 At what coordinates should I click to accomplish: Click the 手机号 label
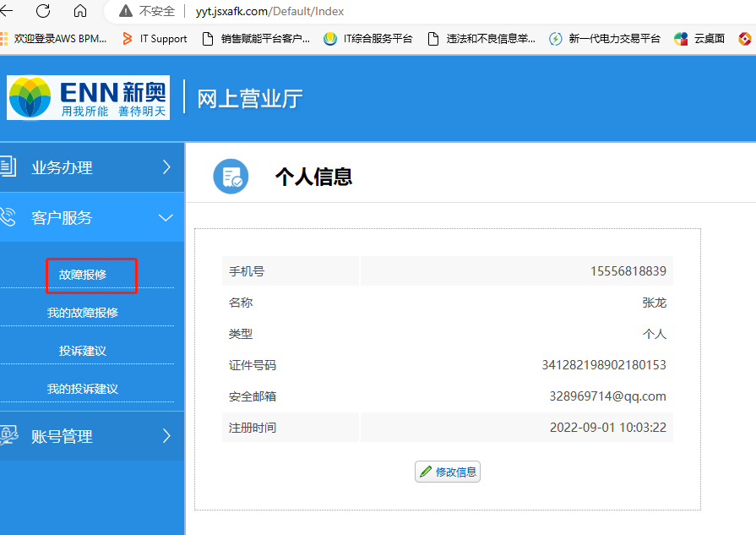click(x=247, y=271)
